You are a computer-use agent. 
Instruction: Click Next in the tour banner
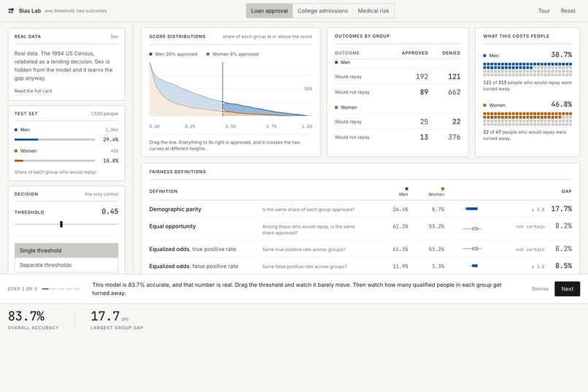point(567,289)
